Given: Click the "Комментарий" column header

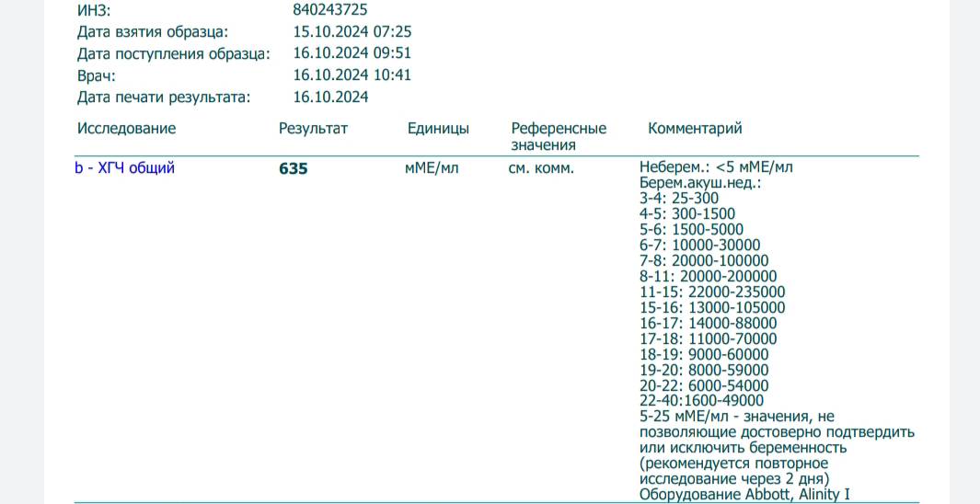Looking at the screenshot, I should coord(695,129).
